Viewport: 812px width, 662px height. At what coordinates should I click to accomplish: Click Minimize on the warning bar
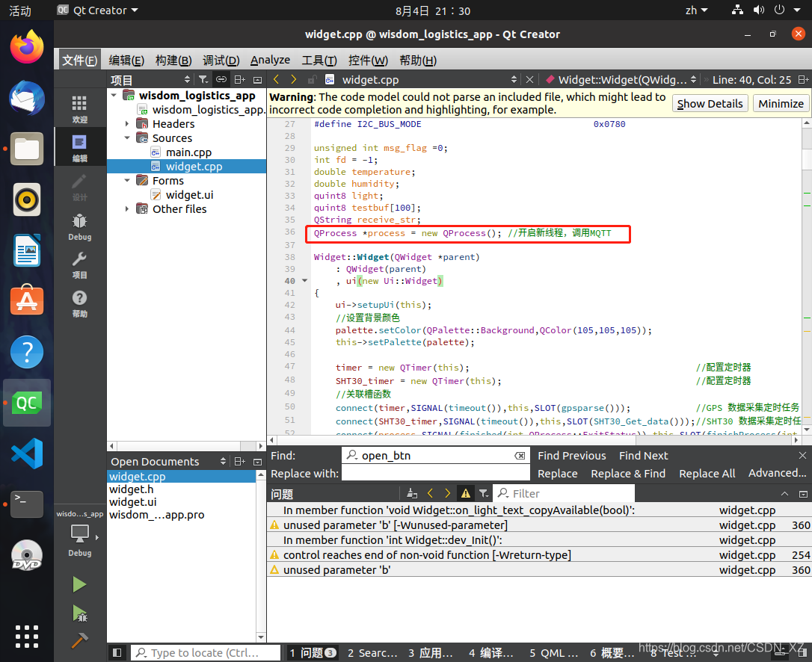point(781,104)
